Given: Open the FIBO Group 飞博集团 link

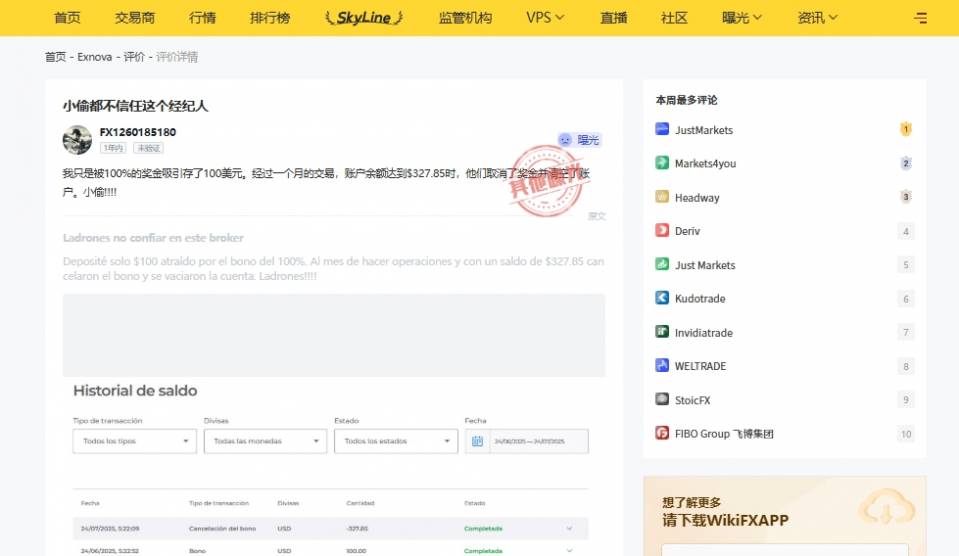Looking at the screenshot, I should (x=724, y=434).
